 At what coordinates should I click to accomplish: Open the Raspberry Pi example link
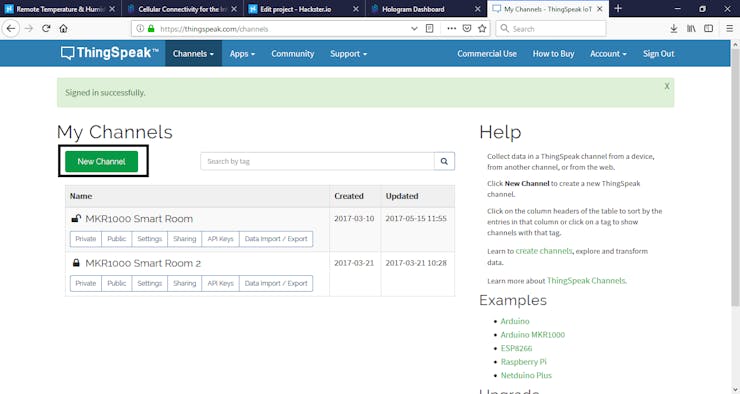[x=523, y=362]
